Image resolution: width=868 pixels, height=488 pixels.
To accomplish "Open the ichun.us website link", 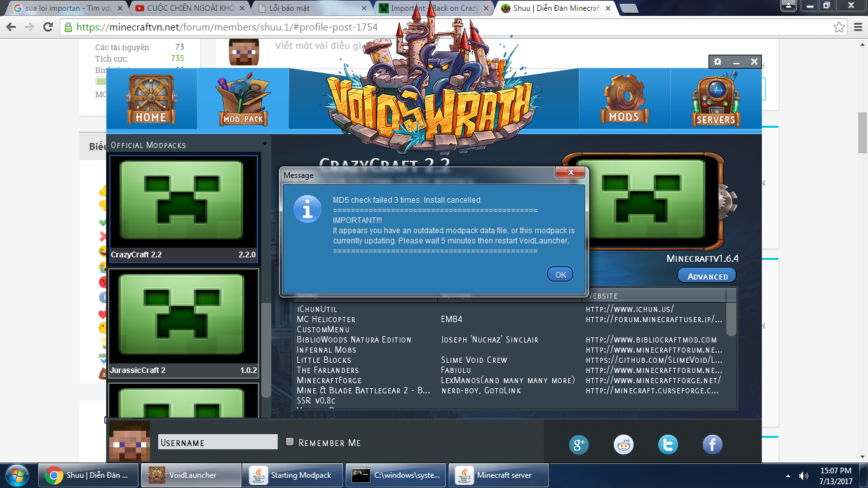I will [630, 309].
